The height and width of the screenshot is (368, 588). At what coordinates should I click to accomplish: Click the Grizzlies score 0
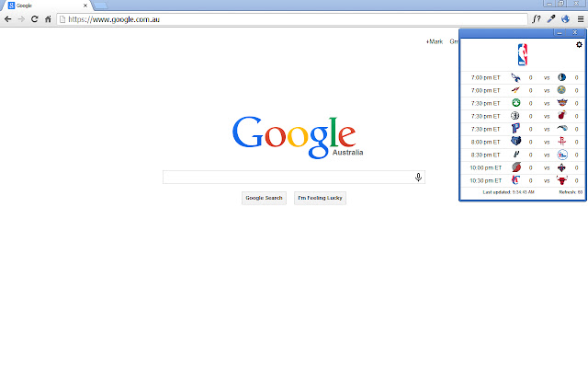click(x=530, y=142)
